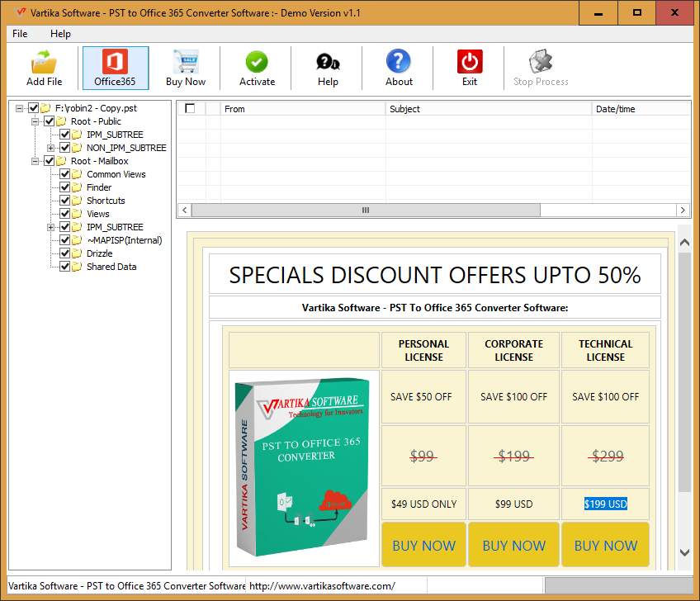Click the "SPECIALS DISCOUNT OFFERS UPTO 50%" heading
Image resolution: width=700 pixels, height=601 pixels.
tap(435, 275)
